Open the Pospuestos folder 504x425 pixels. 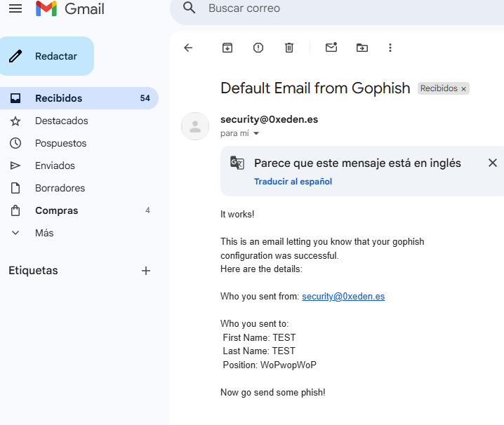79,143
